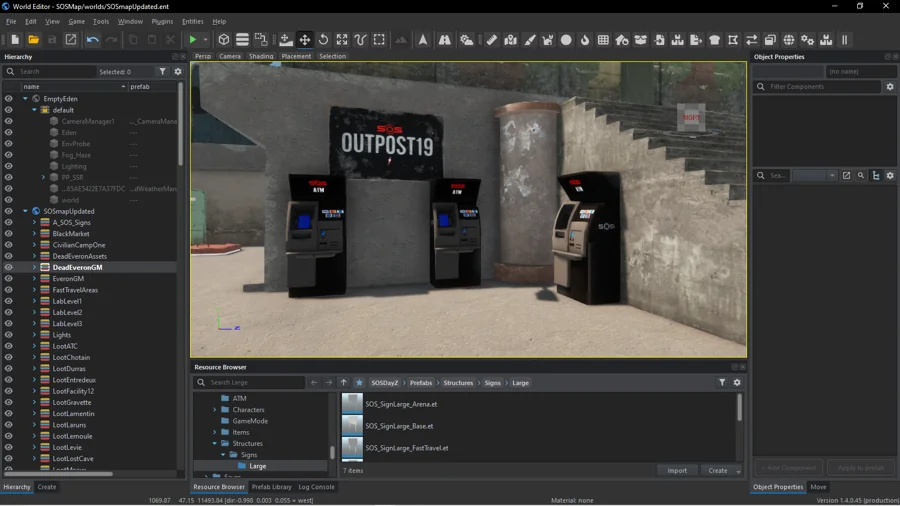Open the Plugins menu
900x506 pixels.
[162, 22]
